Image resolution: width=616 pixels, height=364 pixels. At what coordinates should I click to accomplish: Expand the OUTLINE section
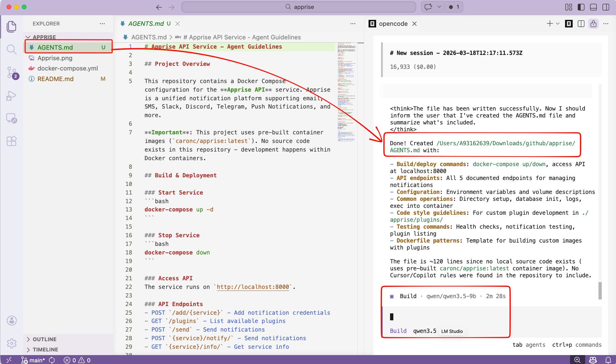click(44, 339)
